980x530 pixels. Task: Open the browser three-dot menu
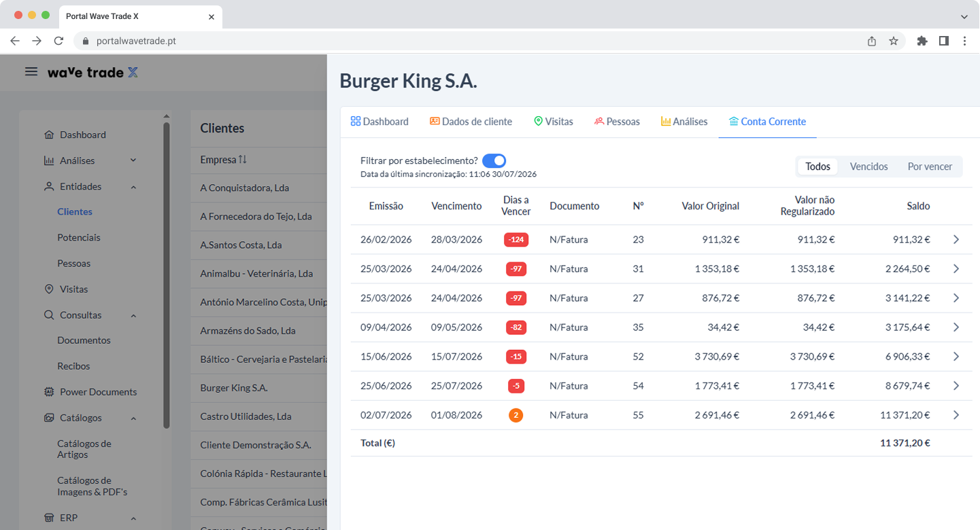pyautogui.click(x=965, y=41)
